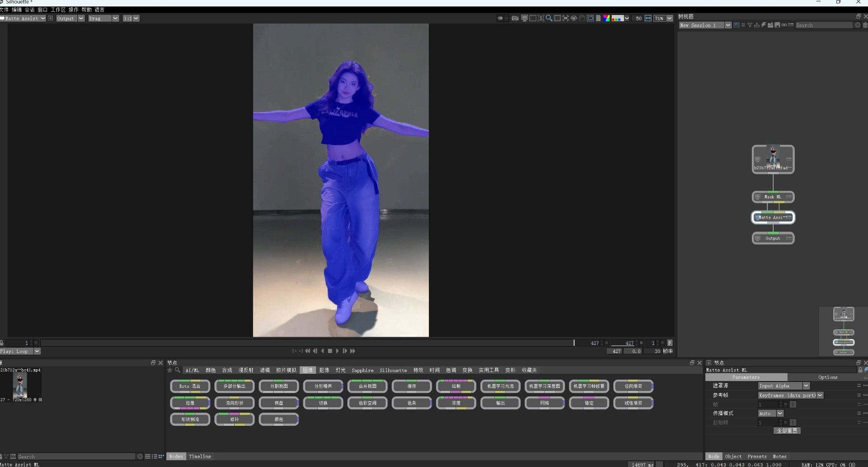
Task: Open the New Session 1 dropdown
Action: [x=728, y=25]
